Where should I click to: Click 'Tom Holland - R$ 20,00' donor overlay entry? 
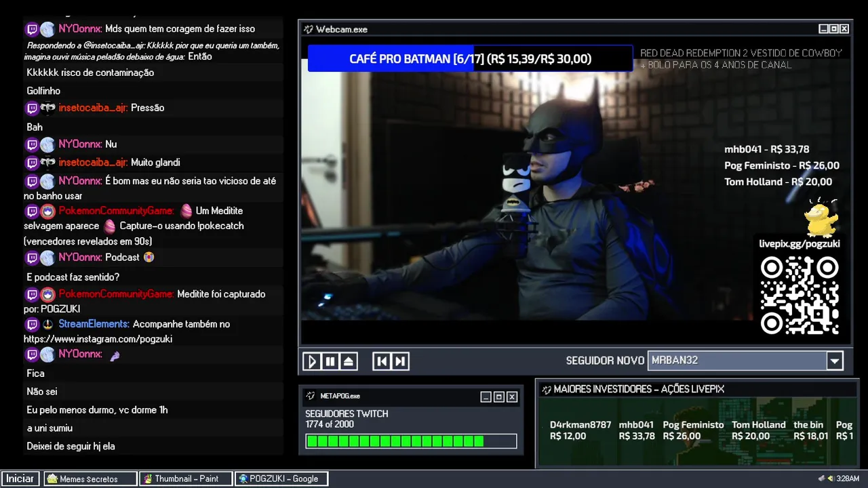click(x=778, y=182)
